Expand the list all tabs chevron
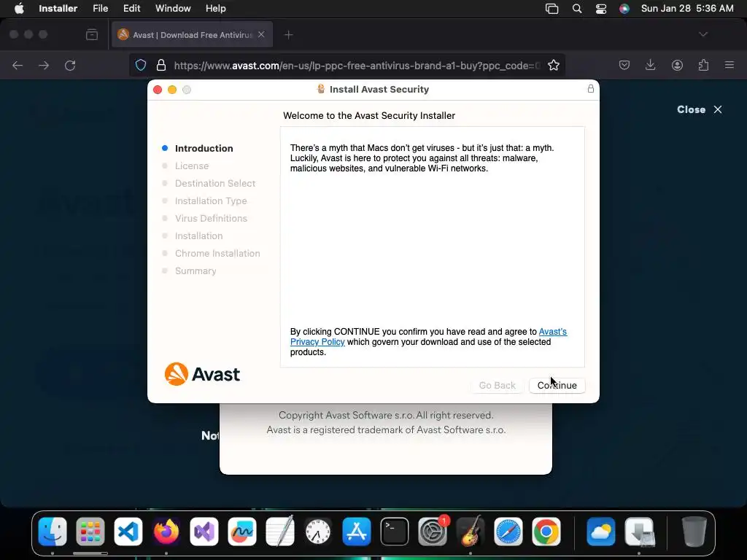Image resolution: width=747 pixels, height=560 pixels. (x=703, y=34)
